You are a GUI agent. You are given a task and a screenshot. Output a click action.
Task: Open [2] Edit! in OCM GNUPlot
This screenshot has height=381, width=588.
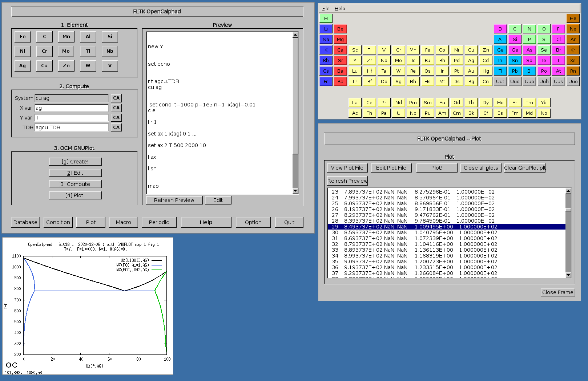coord(75,173)
